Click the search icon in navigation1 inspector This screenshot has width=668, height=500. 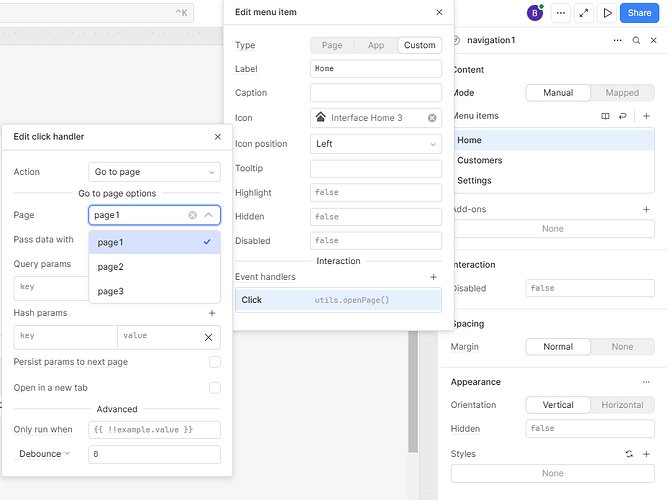[x=636, y=40]
